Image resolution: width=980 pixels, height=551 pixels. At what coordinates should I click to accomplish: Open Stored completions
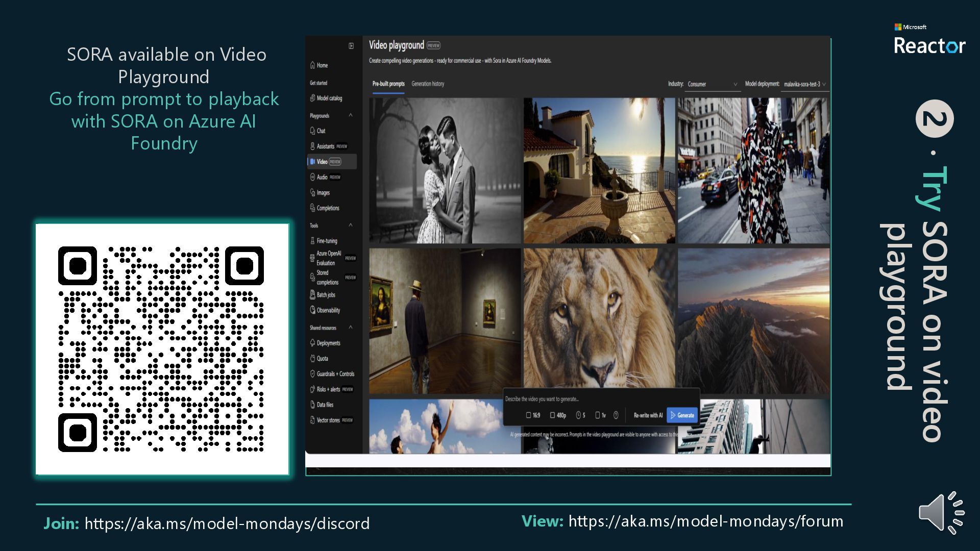[333, 277]
